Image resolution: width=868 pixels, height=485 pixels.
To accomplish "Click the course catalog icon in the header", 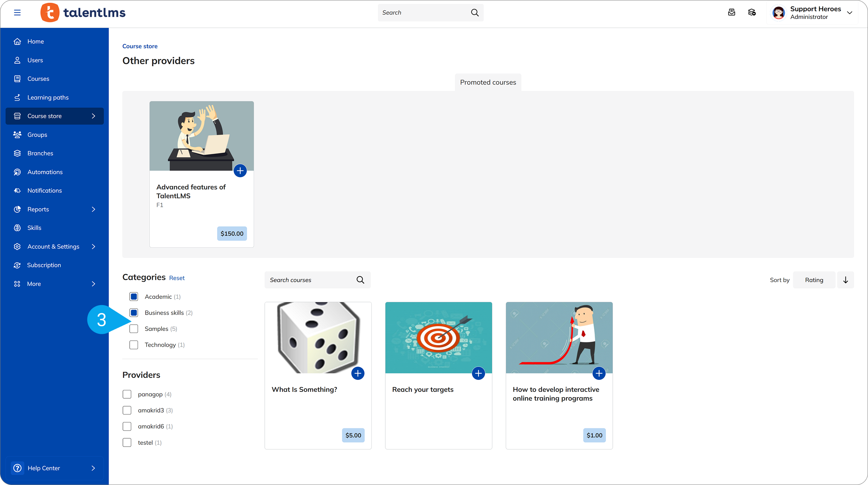I will point(752,12).
